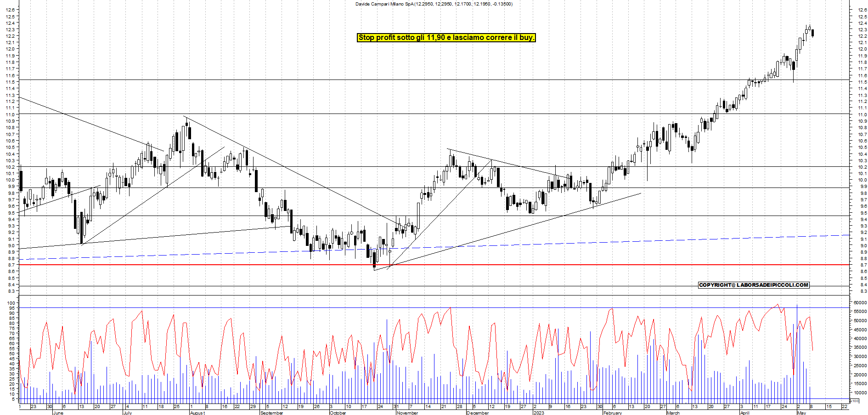This screenshot has width=868, height=415.
Task: Select the 65 oscillator scale label
Action: coord(12,338)
